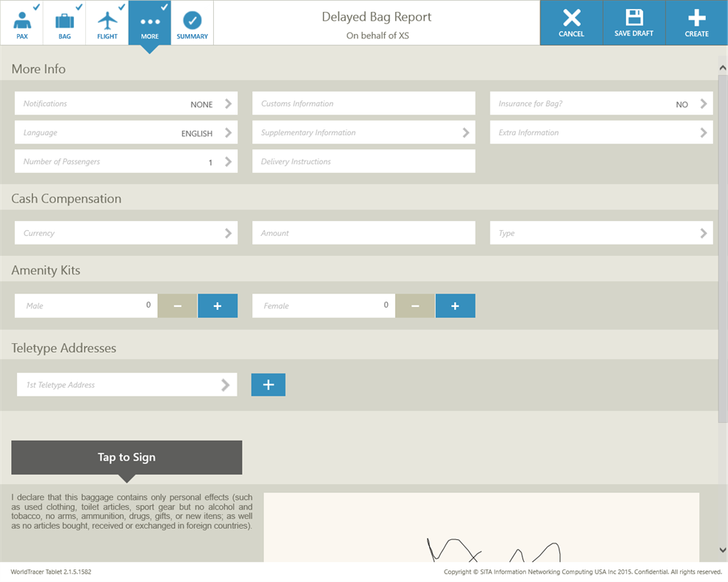
Task: Click the vertical scrollbar thumb
Action: pyautogui.click(x=723, y=248)
